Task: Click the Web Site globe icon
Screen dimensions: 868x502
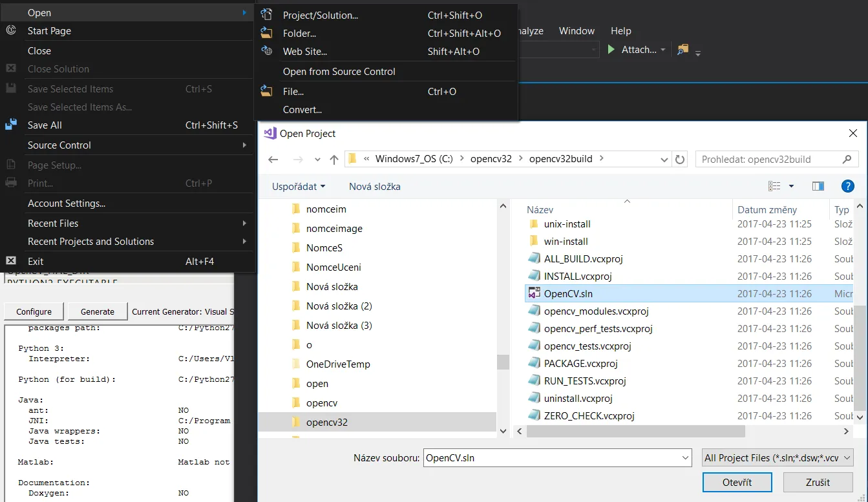Action: point(267,50)
